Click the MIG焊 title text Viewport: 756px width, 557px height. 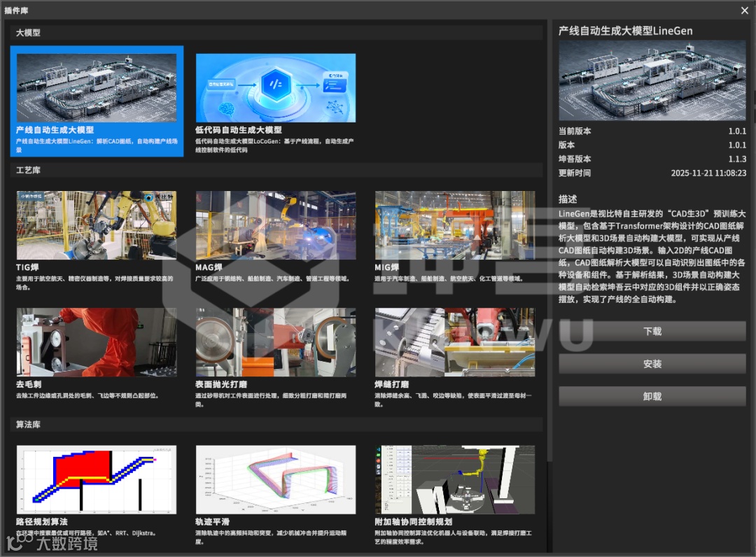386,267
